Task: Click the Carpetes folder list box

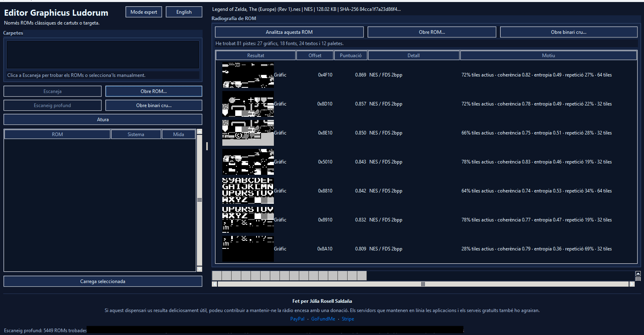Action: click(x=103, y=54)
